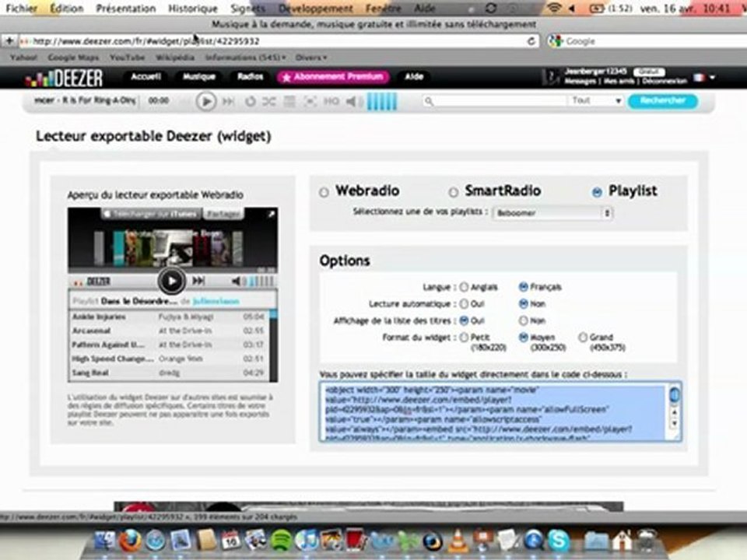Screen dimensions: 747x560
Task: Mute the top player speaker icon
Action: click(x=352, y=101)
